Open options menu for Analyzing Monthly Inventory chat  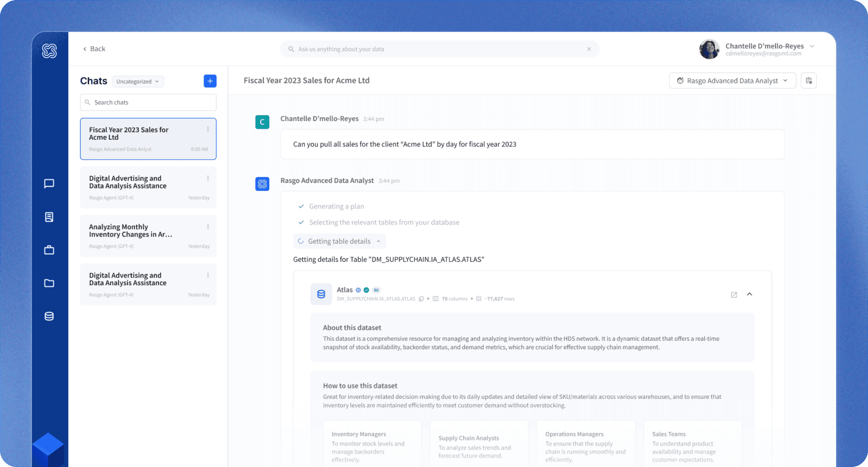208,227
